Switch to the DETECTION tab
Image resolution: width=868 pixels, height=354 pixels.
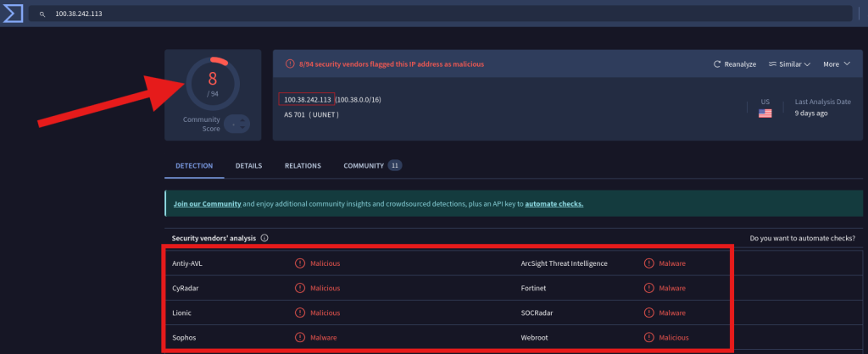194,165
